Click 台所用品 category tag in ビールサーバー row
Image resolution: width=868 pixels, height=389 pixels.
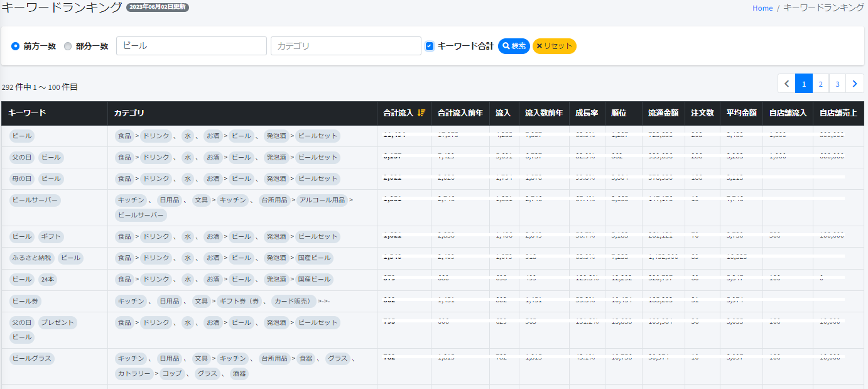pyautogui.click(x=275, y=200)
